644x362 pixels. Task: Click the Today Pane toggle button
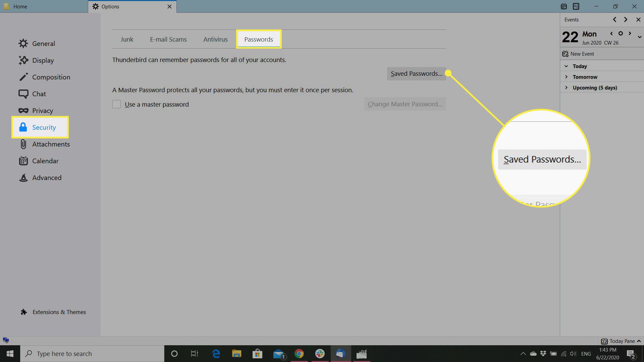click(x=619, y=340)
